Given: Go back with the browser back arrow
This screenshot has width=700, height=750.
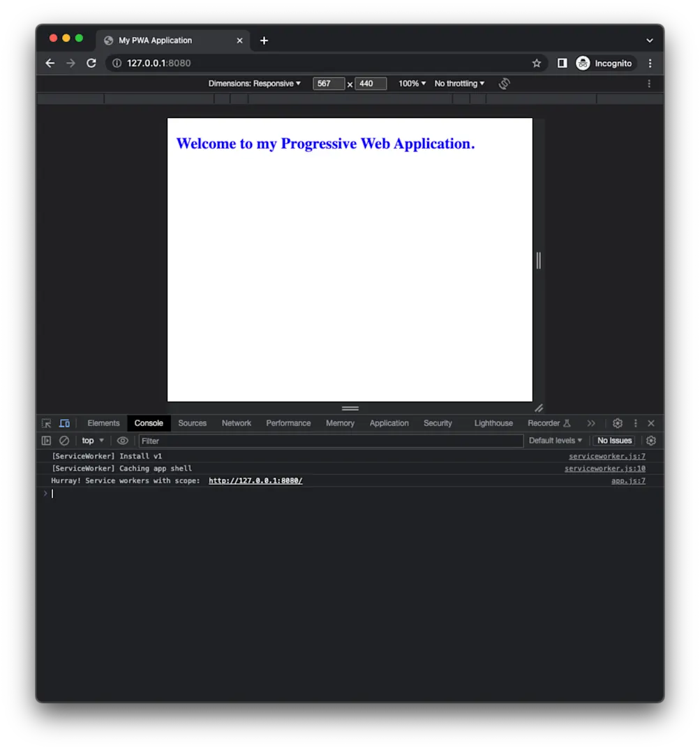Looking at the screenshot, I should [x=50, y=63].
